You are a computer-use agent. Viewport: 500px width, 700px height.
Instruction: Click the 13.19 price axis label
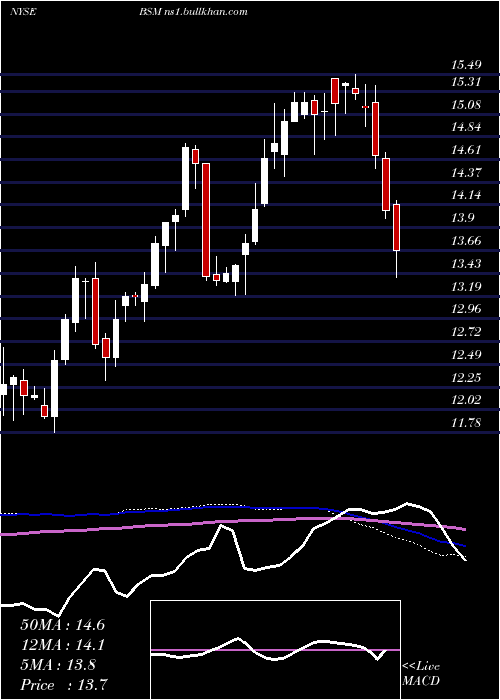click(466, 287)
